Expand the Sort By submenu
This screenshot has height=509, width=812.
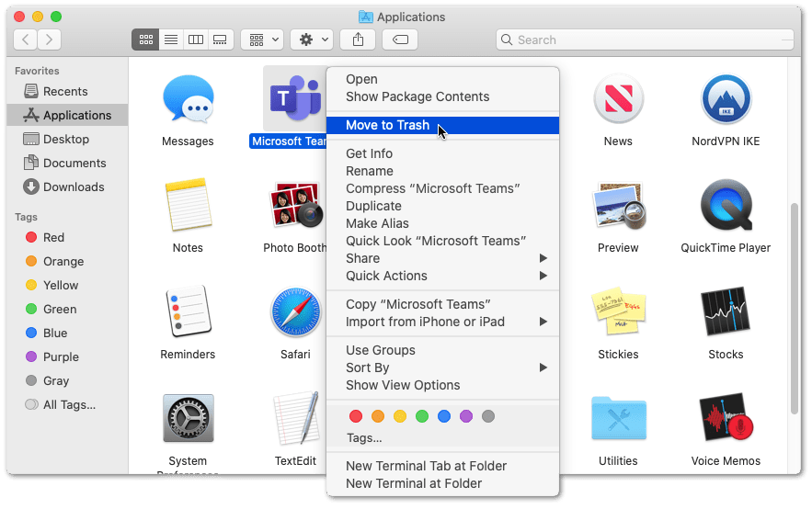(442, 368)
